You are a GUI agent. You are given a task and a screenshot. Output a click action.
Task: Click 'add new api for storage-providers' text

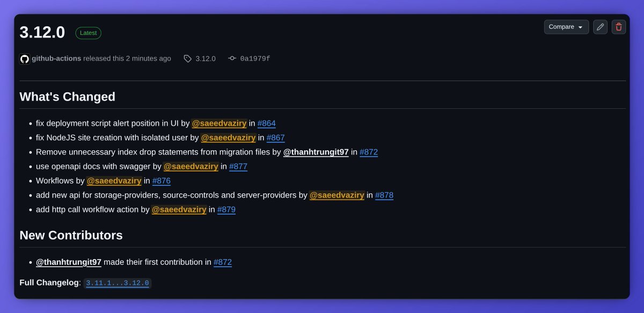pyautogui.click(x=98, y=195)
